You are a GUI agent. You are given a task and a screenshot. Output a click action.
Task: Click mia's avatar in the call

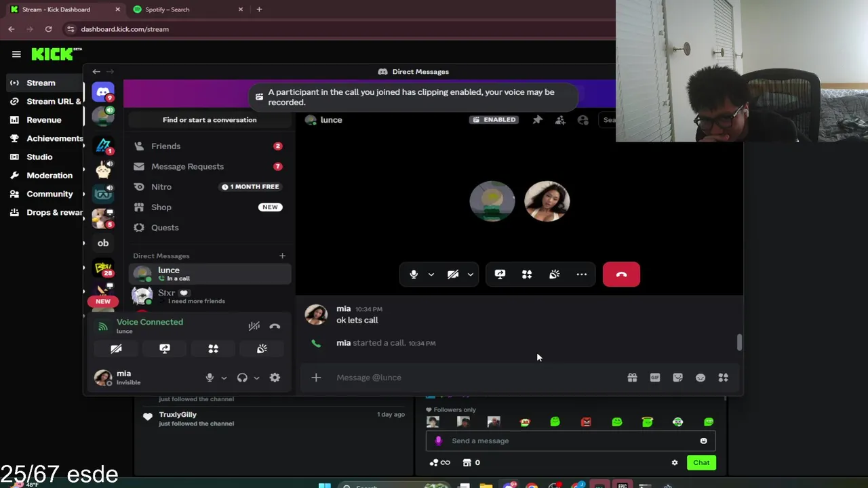(547, 201)
